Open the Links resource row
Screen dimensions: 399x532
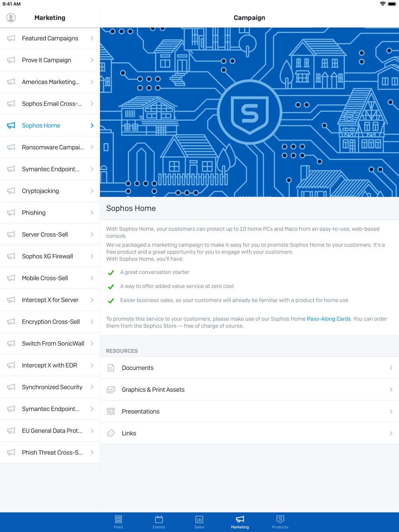pyautogui.click(x=249, y=433)
